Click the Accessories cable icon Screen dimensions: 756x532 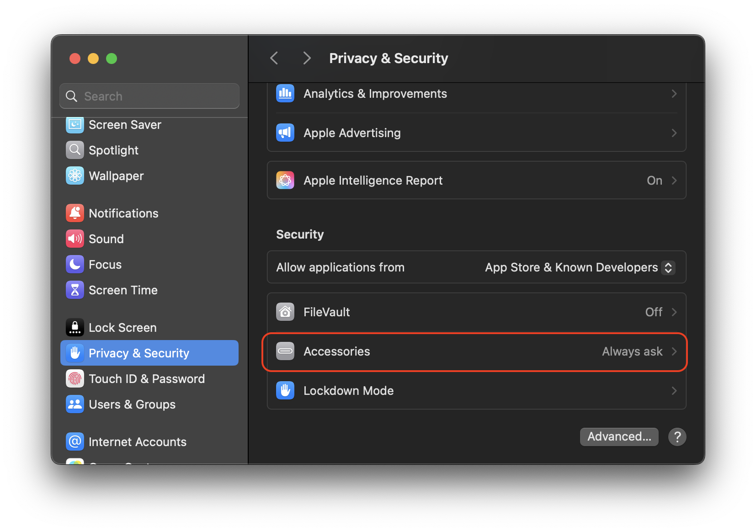pos(285,351)
